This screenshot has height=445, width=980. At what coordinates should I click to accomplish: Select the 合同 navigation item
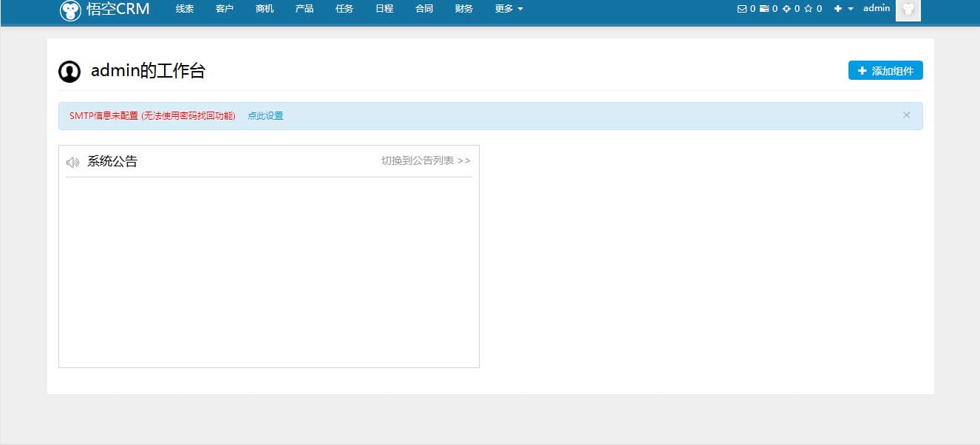(423, 8)
